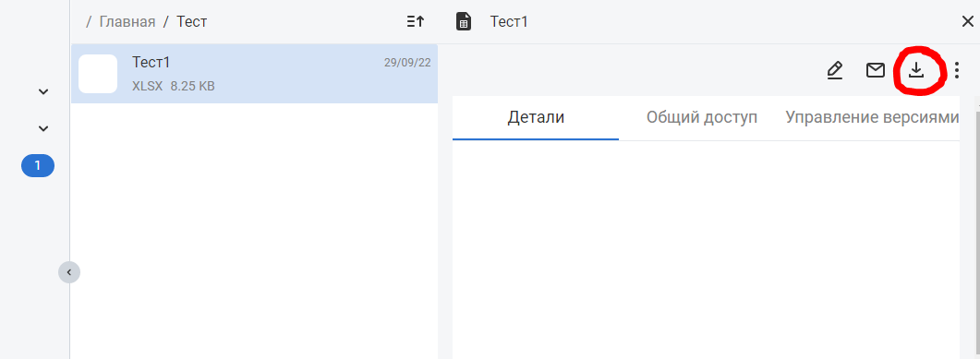
Task: Go to Главная in breadcrumb
Action: pyautogui.click(x=127, y=22)
